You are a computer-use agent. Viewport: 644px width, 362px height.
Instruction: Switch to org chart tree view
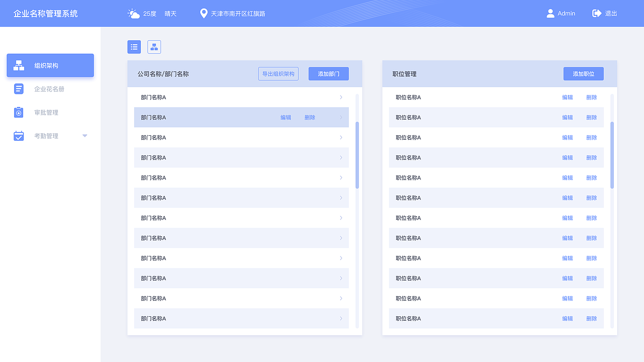[154, 47]
